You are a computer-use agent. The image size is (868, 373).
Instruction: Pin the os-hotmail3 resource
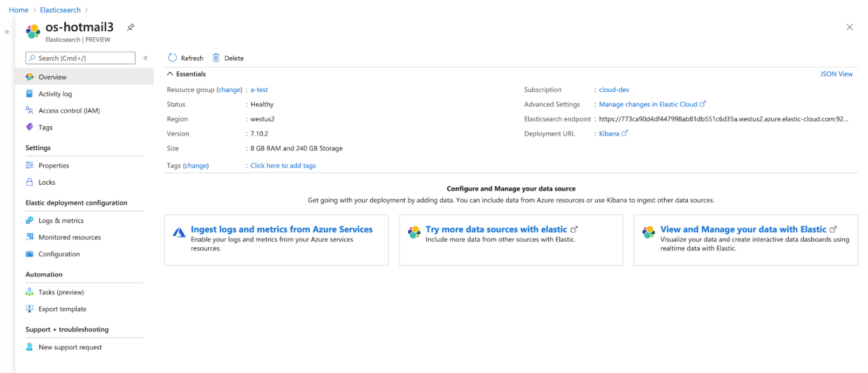pyautogui.click(x=131, y=27)
